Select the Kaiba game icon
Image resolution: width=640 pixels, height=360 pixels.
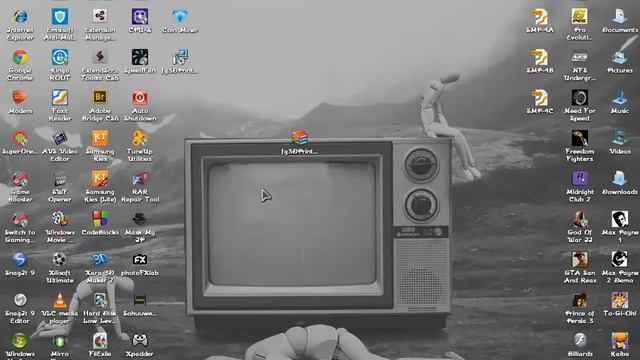pos(620,340)
